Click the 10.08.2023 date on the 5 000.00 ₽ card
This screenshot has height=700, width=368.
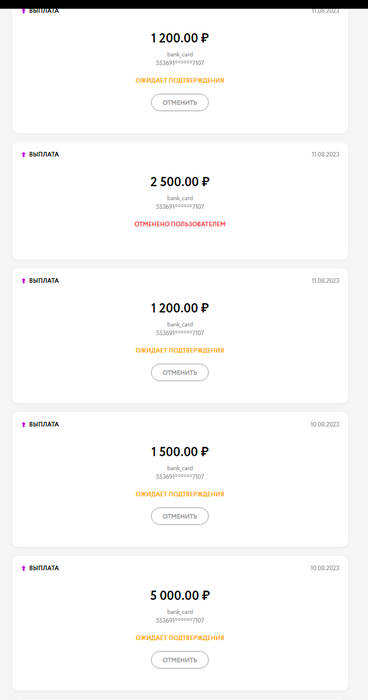coord(325,568)
